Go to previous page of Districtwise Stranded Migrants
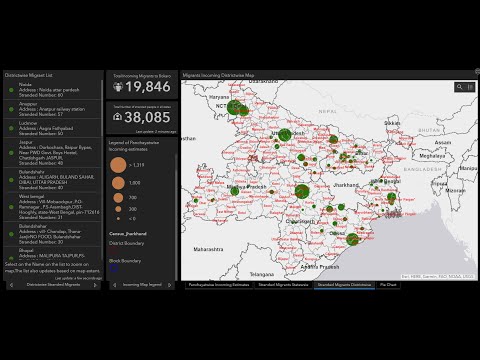Screen dimensions: 480x360 pos(12,285)
